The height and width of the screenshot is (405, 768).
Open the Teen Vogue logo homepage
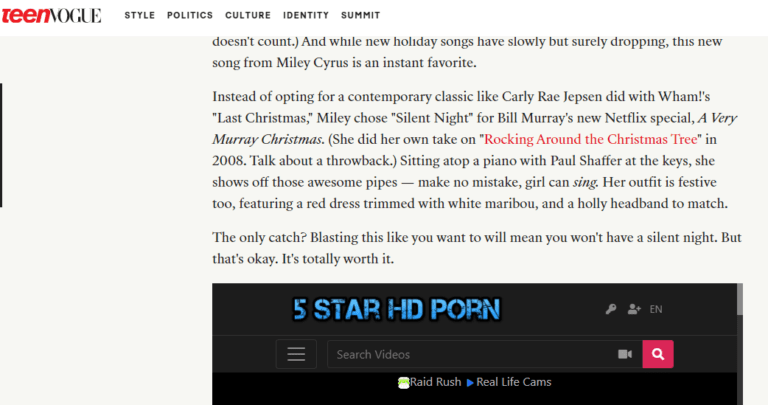[x=51, y=15]
